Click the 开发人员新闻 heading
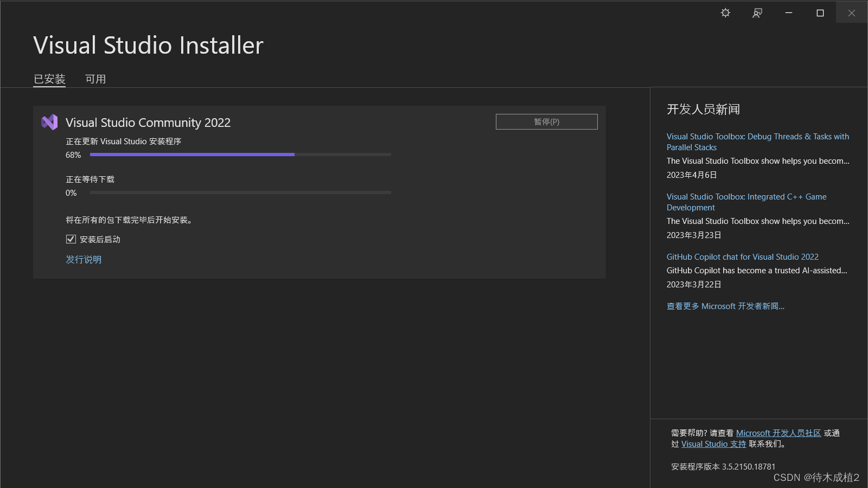The height and width of the screenshot is (488, 868). coord(703,110)
